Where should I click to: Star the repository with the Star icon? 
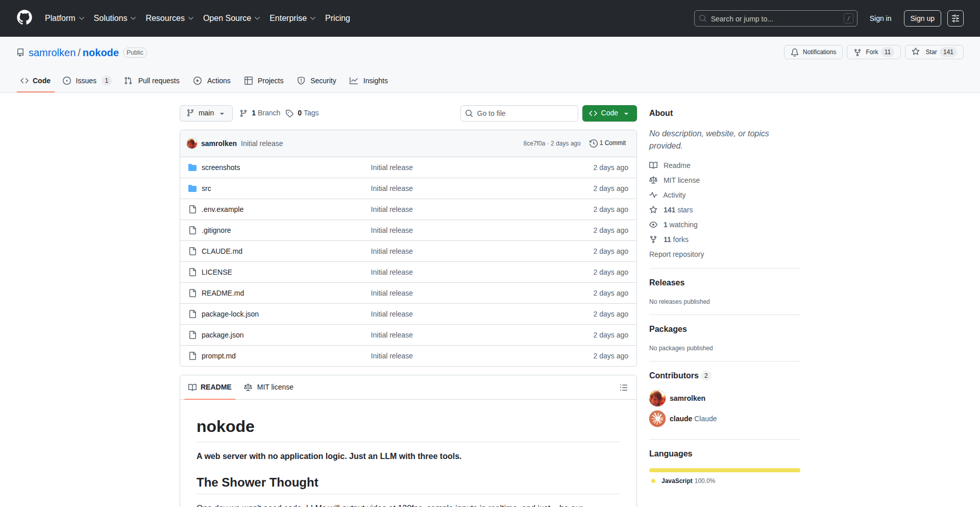click(916, 52)
